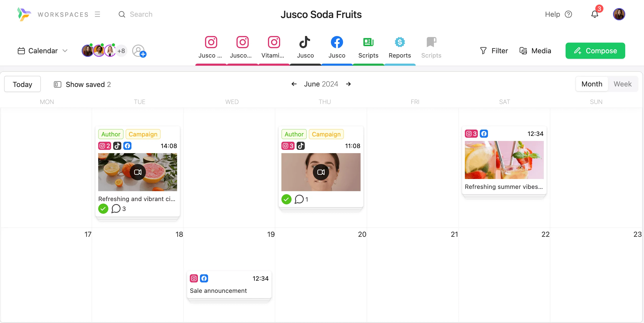Navigate to next month with arrow

click(348, 84)
